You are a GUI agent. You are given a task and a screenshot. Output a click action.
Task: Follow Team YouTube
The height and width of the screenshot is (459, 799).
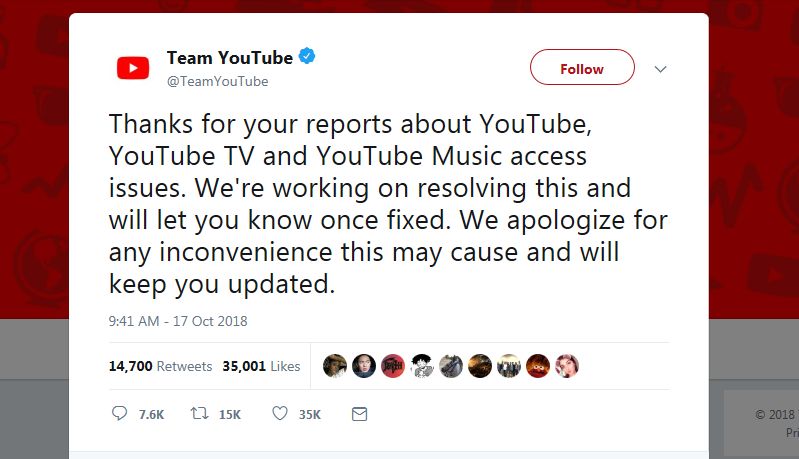coord(581,69)
